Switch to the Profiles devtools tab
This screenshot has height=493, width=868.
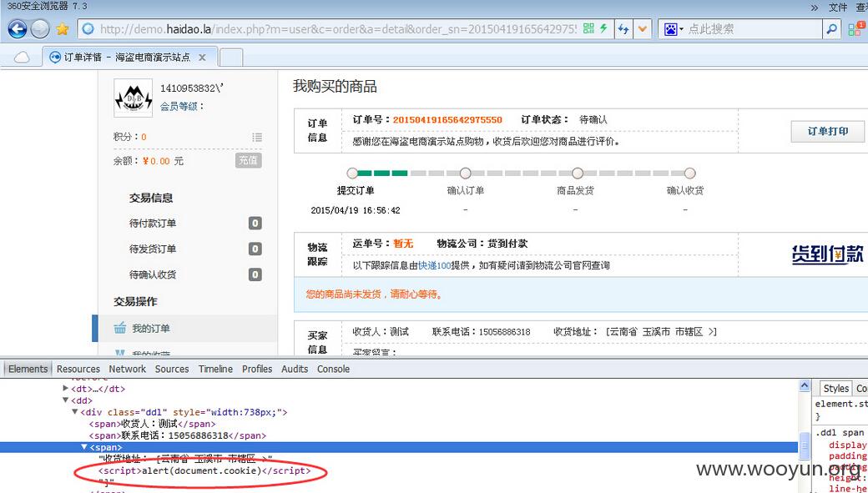[x=257, y=369]
